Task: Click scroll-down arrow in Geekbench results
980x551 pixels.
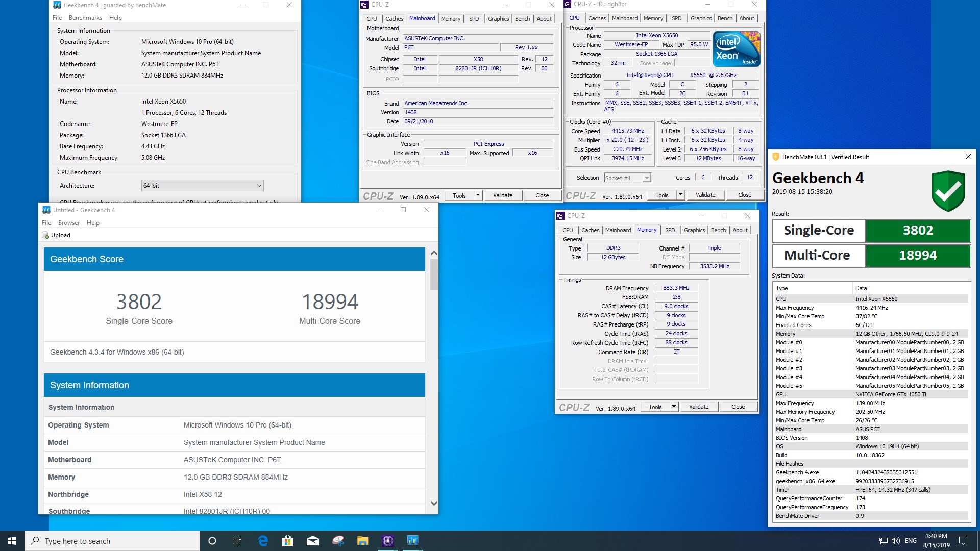Action: click(x=434, y=503)
